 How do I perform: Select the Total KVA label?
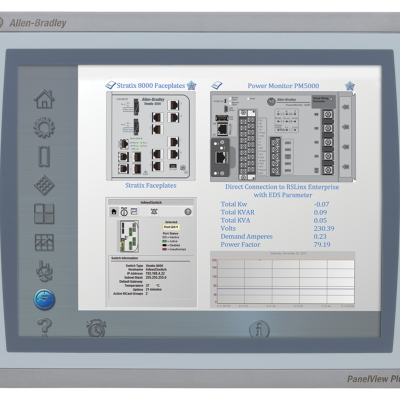tap(235, 220)
